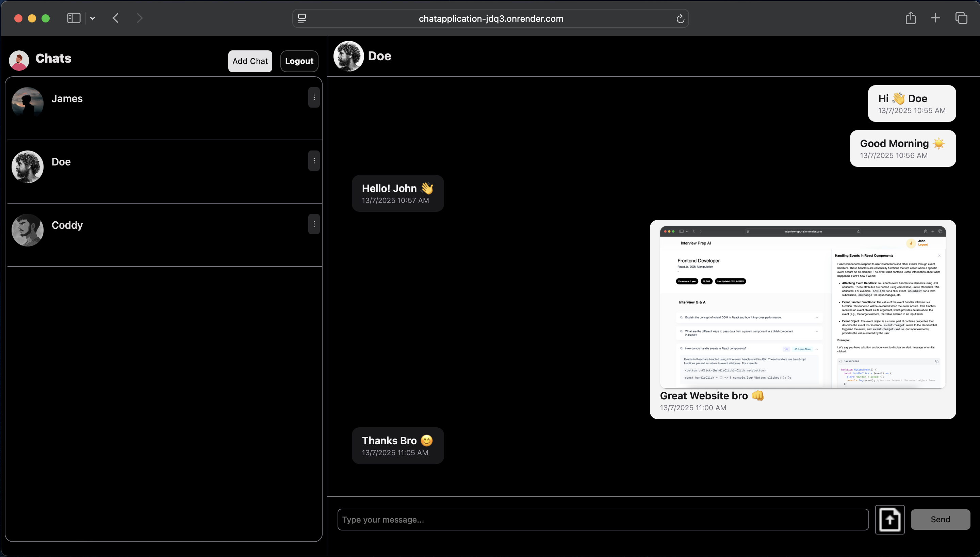Screen dimensions: 980x557
Task: Open Doe chat three-dot menu
Action: point(314,161)
